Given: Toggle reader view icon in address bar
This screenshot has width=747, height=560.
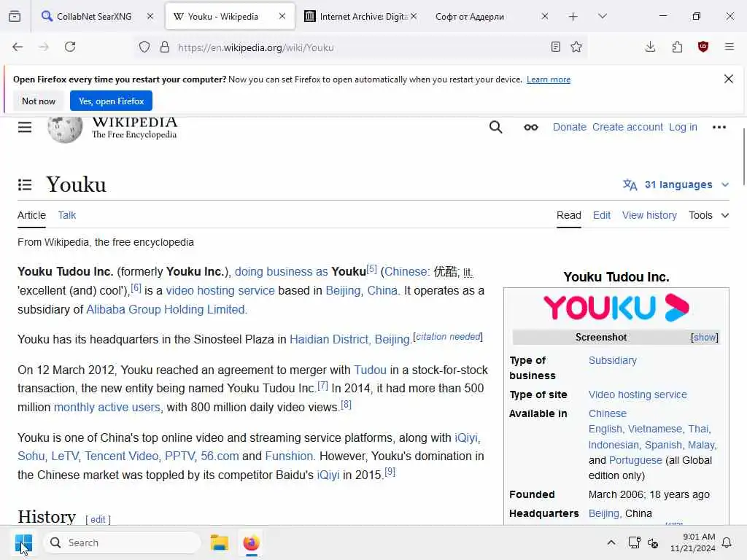Looking at the screenshot, I should [555, 47].
